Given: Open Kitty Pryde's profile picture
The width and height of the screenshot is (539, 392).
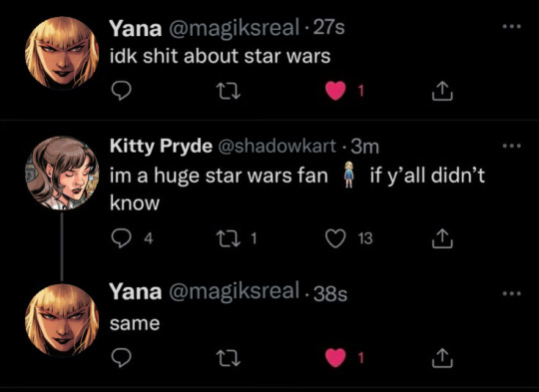Looking at the screenshot, I should tap(62, 173).
